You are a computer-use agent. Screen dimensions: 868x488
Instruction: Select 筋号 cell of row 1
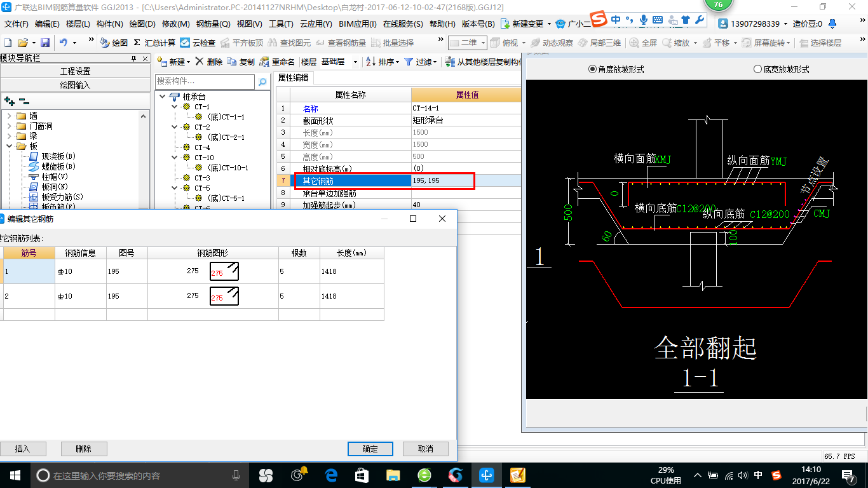(x=29, y=271)
